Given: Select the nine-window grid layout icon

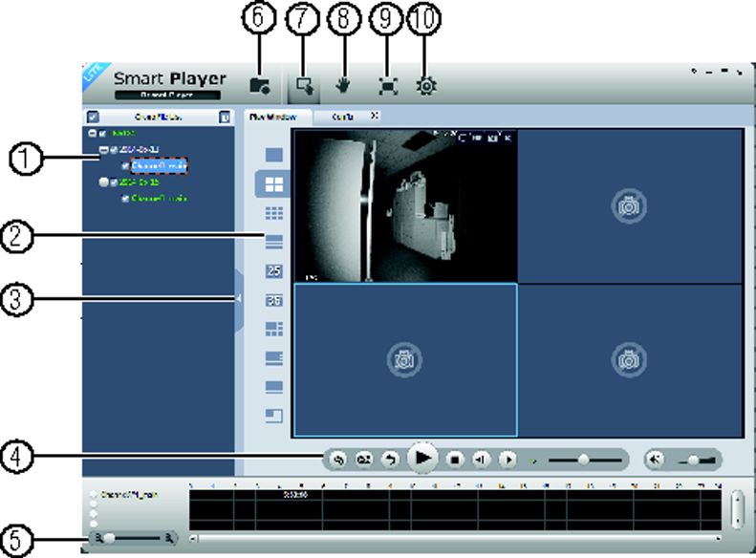Looking at the screenshot, I should click(274, 213).
